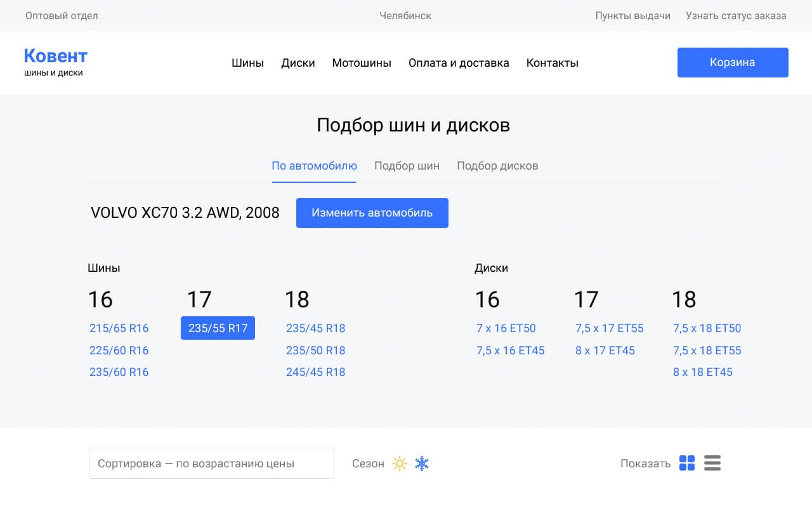This screenshot has height=508, width=812.
Task: Select highlighted tire size 235/55 R17
Action: [x=218, y=328]
